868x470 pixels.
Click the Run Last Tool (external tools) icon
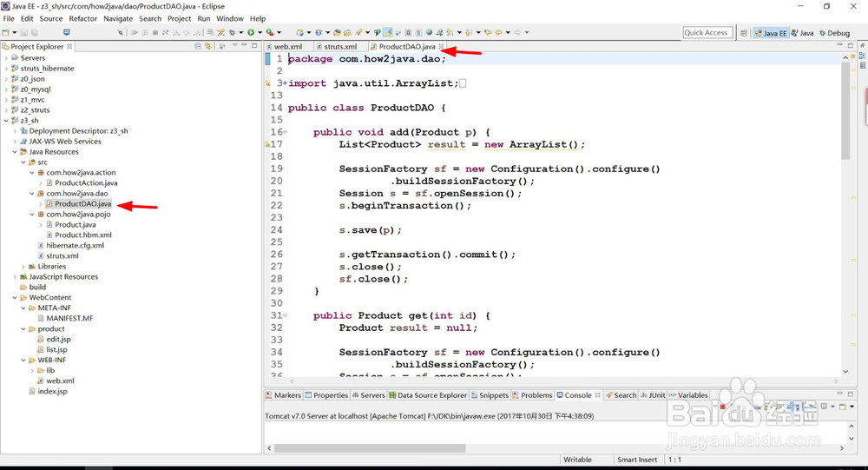point(269,32)
